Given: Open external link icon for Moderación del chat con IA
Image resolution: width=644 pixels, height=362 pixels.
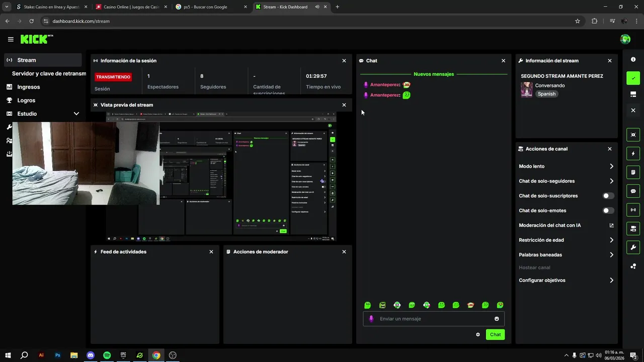Looking at the screenshot, I should tap(612, 225).
